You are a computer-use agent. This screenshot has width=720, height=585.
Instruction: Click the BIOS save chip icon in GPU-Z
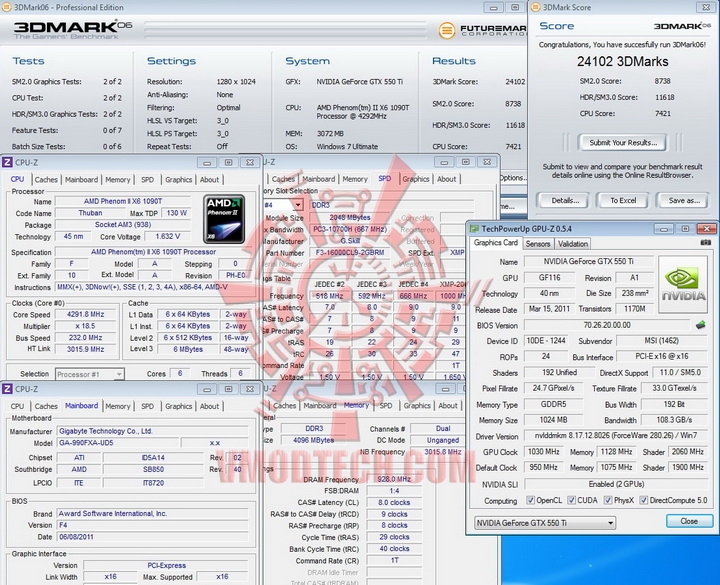point(700,325)
